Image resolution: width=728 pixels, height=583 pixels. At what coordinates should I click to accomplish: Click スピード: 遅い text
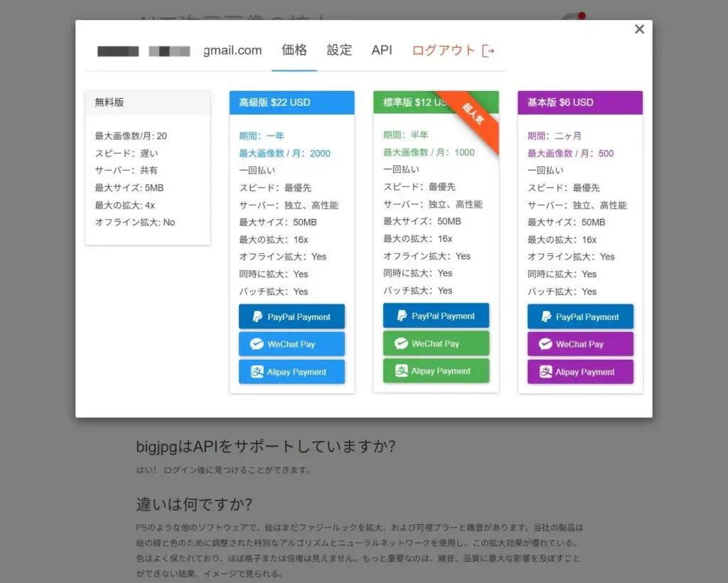[127, 153]
